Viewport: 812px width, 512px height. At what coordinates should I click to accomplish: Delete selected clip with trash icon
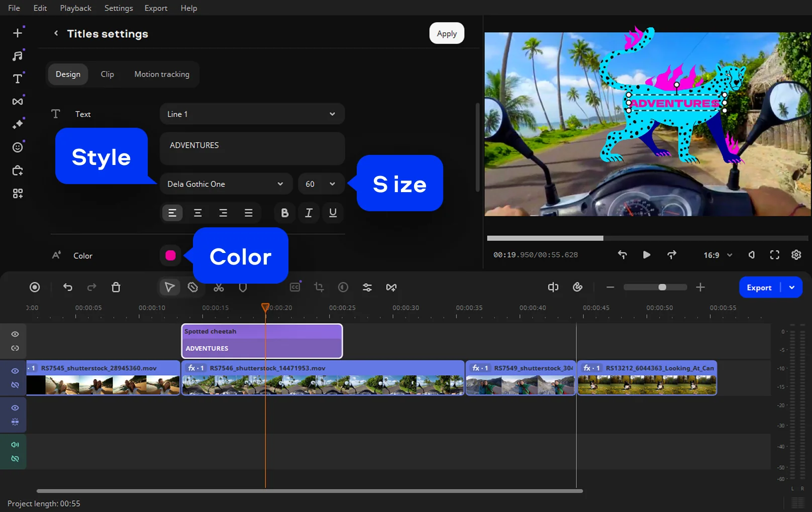point(116,287)
